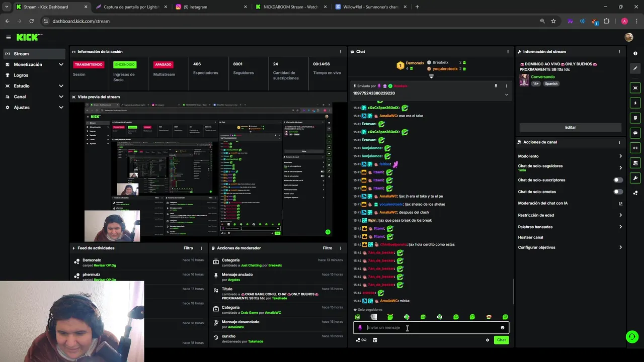The height and width of the screenshot is (362, 644).
Task: Open chat settings gear next to Chat button
Action: [x=487, y=340]
